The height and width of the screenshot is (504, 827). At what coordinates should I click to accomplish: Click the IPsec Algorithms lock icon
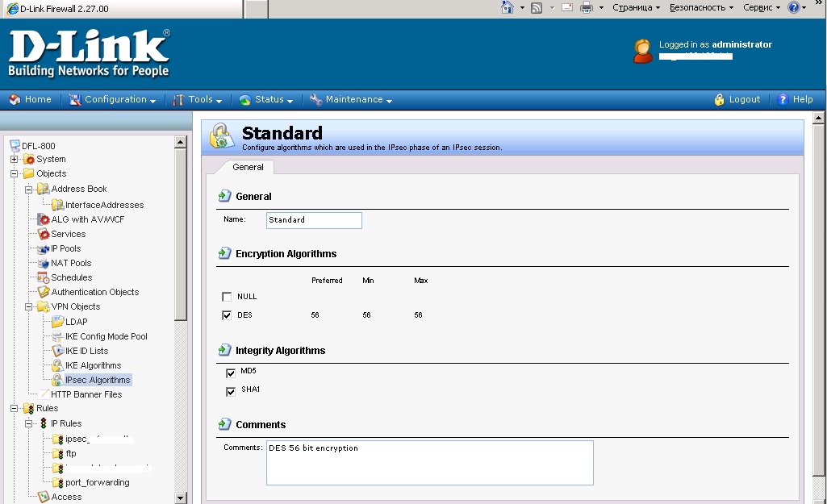(57, 380)
